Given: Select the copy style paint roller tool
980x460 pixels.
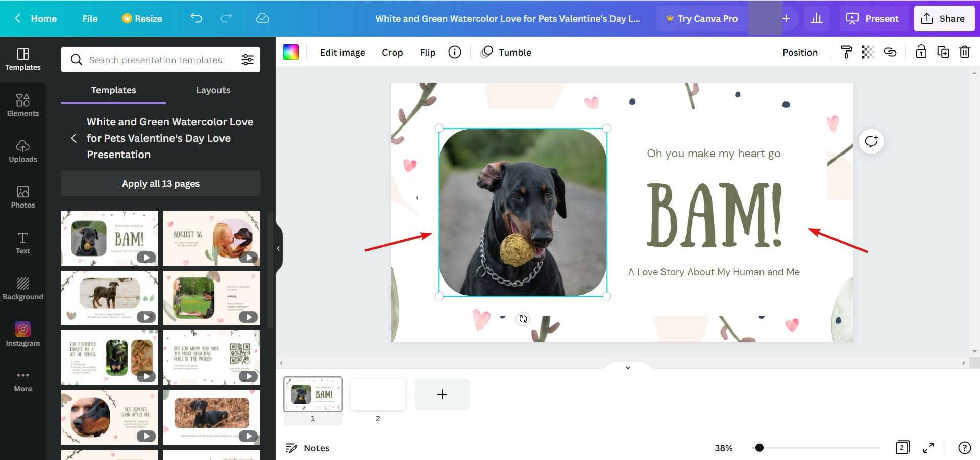Looking at the screenshot, I should 847,52.
